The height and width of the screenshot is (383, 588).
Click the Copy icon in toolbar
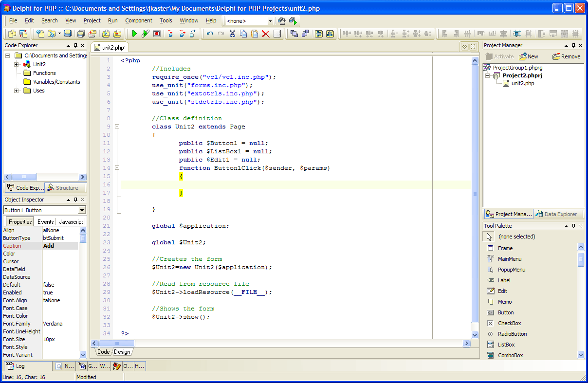click(x=243, y=34)
